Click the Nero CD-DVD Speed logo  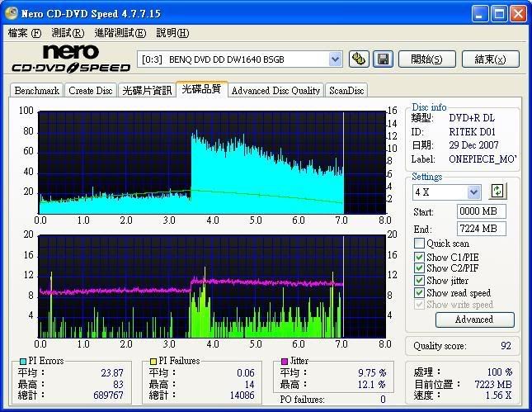pos(69,59)
